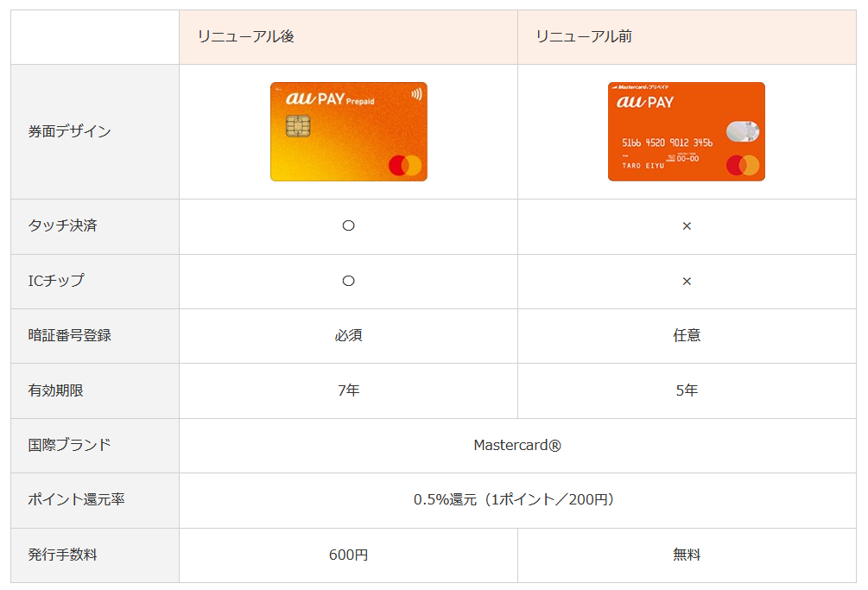Click the Mastercard logo on the new card
868x590 pixels.
[x=405, y=165]
